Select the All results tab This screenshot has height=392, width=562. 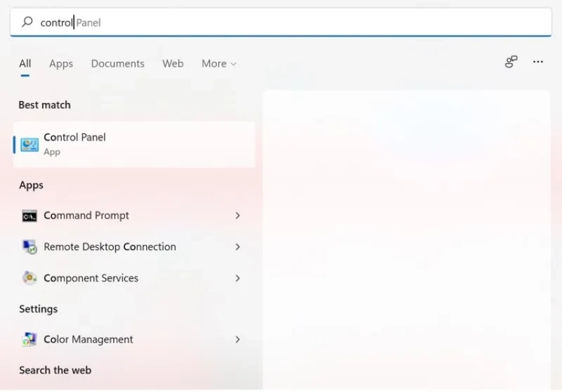click(25, 64)
